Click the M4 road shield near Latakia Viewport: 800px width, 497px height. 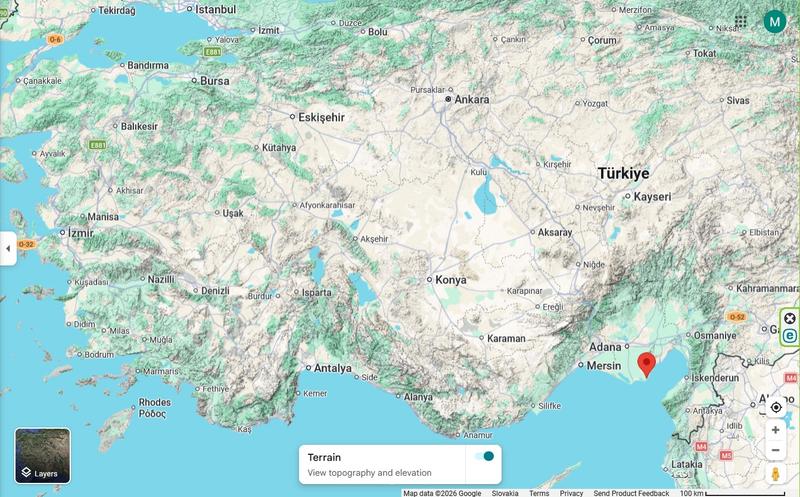coord(702,446)
